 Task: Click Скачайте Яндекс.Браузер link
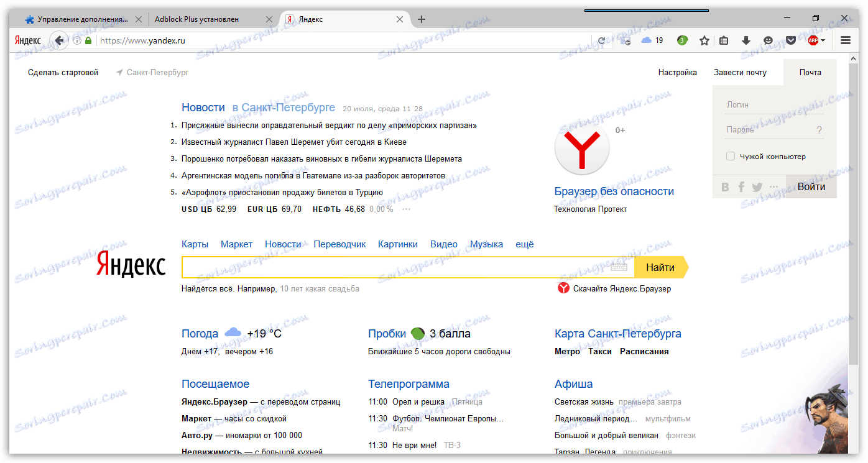tap(622, 288)
